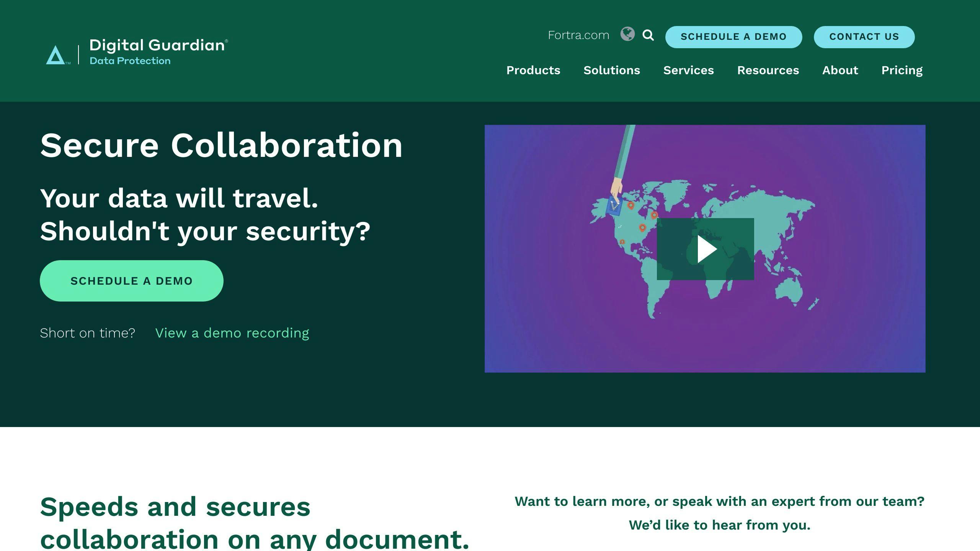Expand the Services navigation menu

(689, 70)
